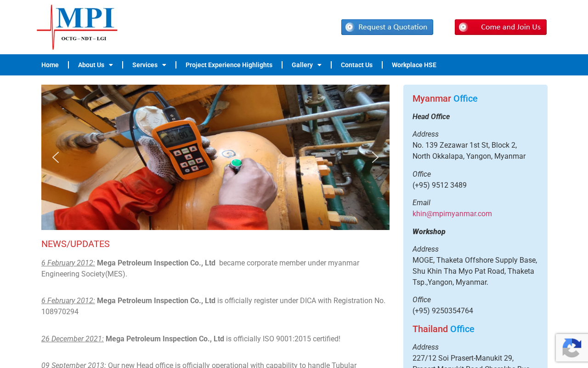Open the Contact Us menu item
The image size is (588, 368).
coord(356,65)
